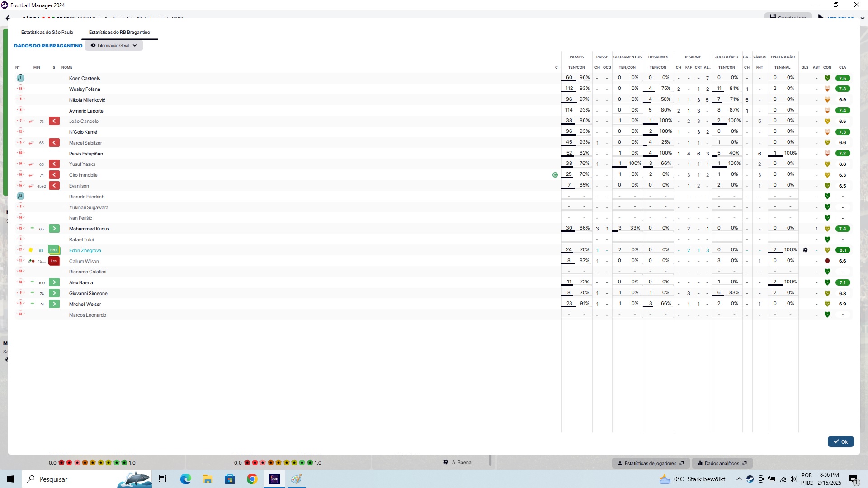This screenshot has width=868, height=488.
Task: Open Task View on taskbar
Action: (x=163, y=479)
